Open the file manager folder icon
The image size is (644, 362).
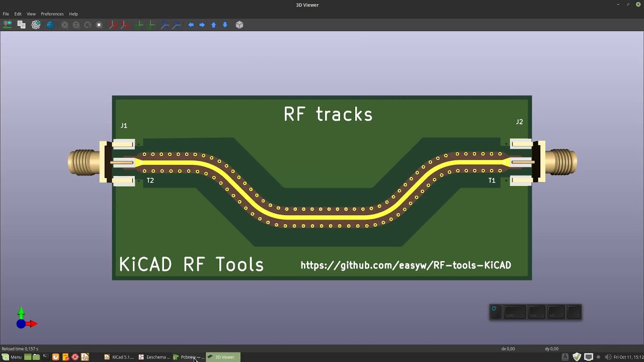(x=36, y=357)
